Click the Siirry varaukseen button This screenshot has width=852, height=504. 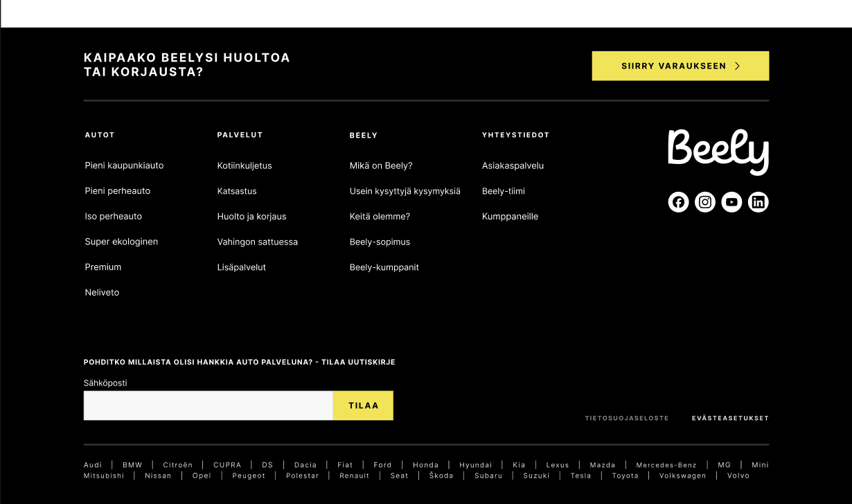coord(680,66)
